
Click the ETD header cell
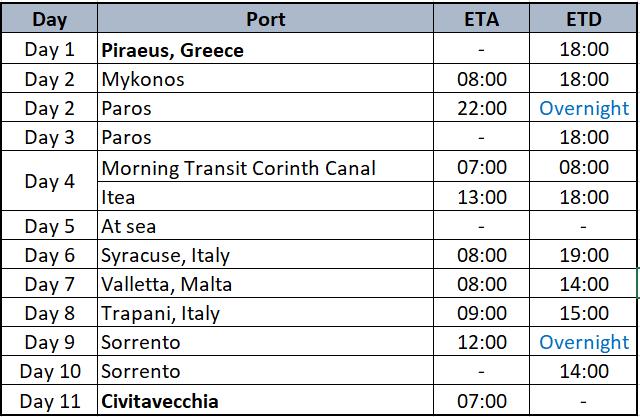click(x=583, y=19)
